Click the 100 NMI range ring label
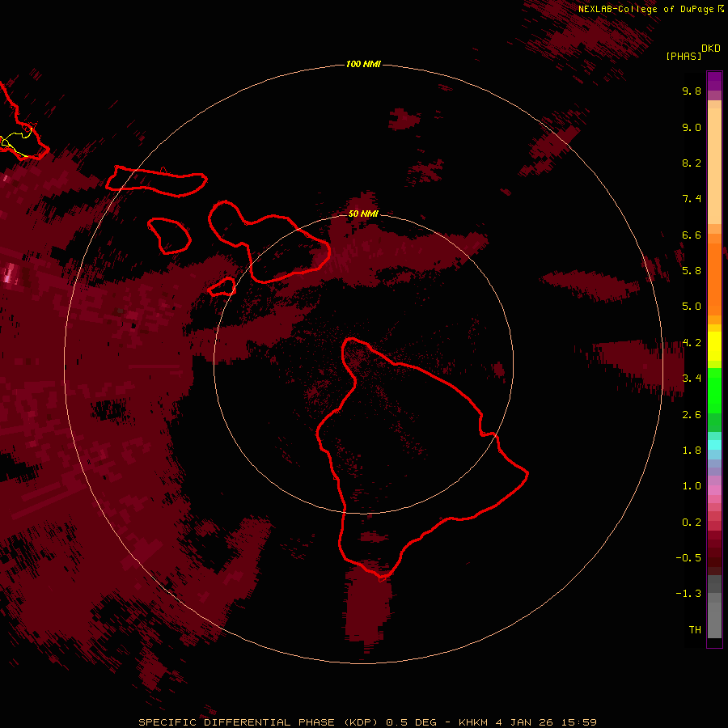 (x=363, y=64)
